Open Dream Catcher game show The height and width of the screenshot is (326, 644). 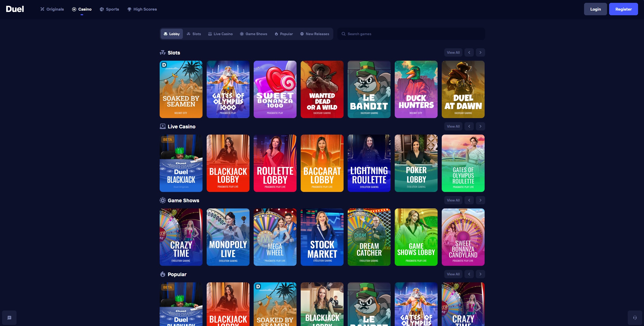tap(369, 237)
